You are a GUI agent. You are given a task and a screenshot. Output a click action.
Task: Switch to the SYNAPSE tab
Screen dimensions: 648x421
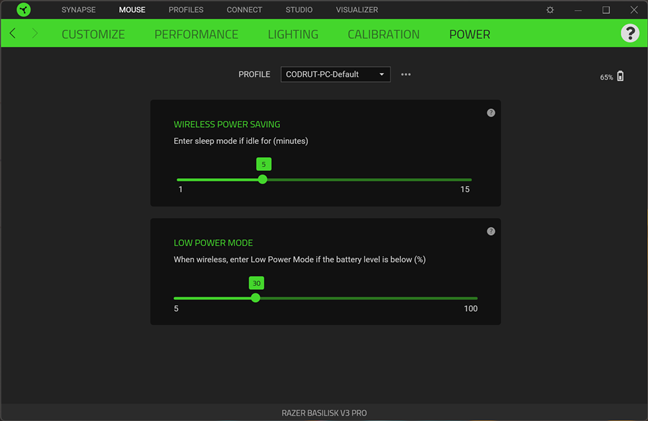point(79,10)
